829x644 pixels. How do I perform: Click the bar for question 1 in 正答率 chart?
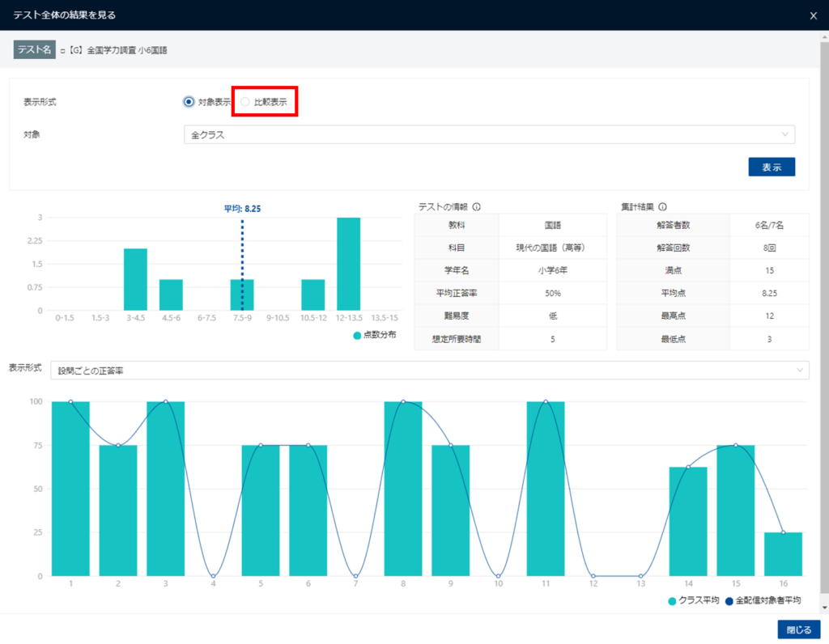(x=71, y=489)
